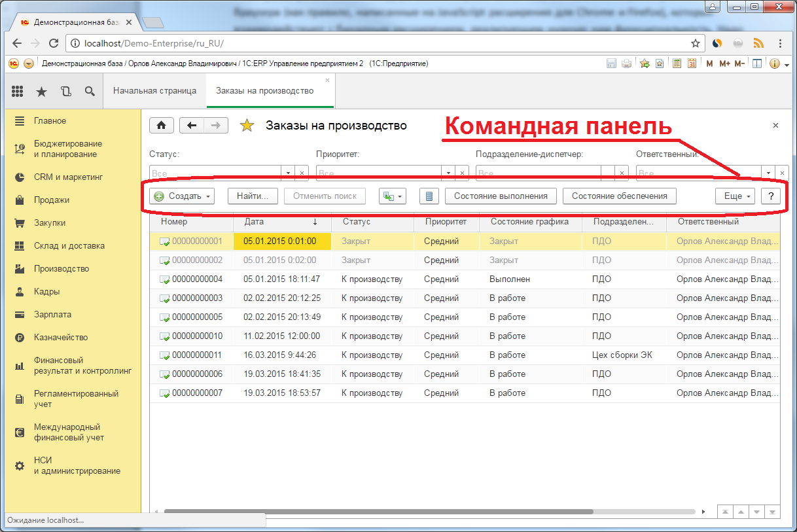Go back with the left arrow button
The height and width of the screenshot is (532, 797).
[x=192, y=126]
